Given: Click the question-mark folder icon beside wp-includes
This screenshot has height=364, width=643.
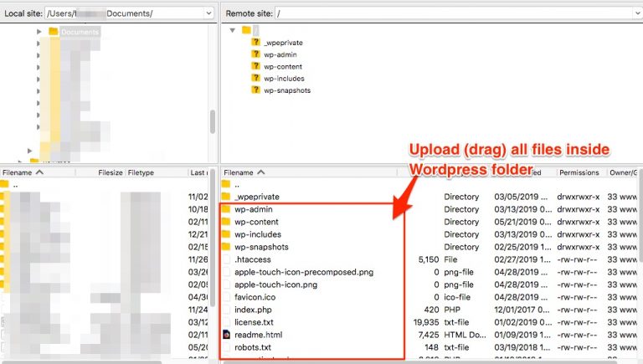Looking at the screenshot, I should (x=255, y=78).
